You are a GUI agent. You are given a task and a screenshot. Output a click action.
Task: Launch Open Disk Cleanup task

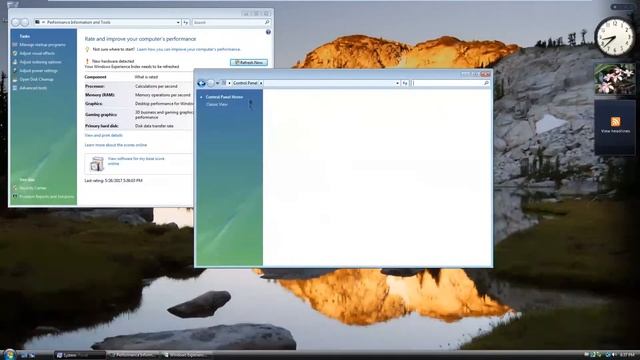[36, 79]
